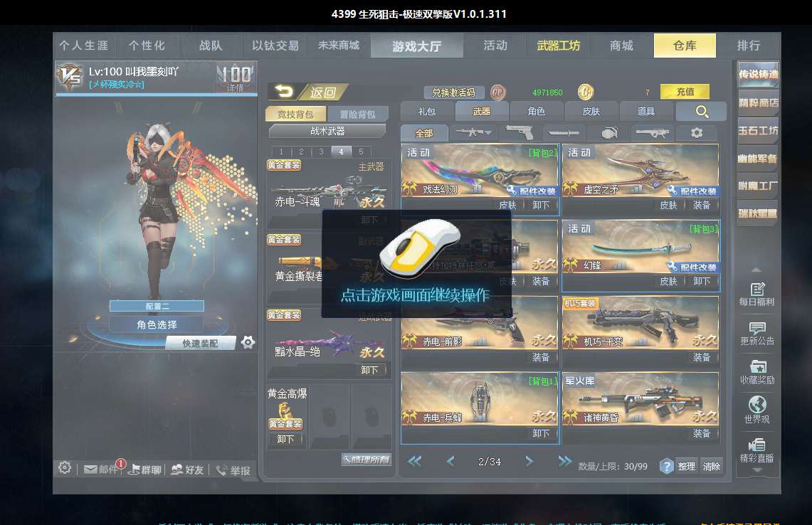The height and width of the screenshot is (525, 812).
Task: Select loadout slot 2
Action: pyautogui.click(x=301, y=152)
